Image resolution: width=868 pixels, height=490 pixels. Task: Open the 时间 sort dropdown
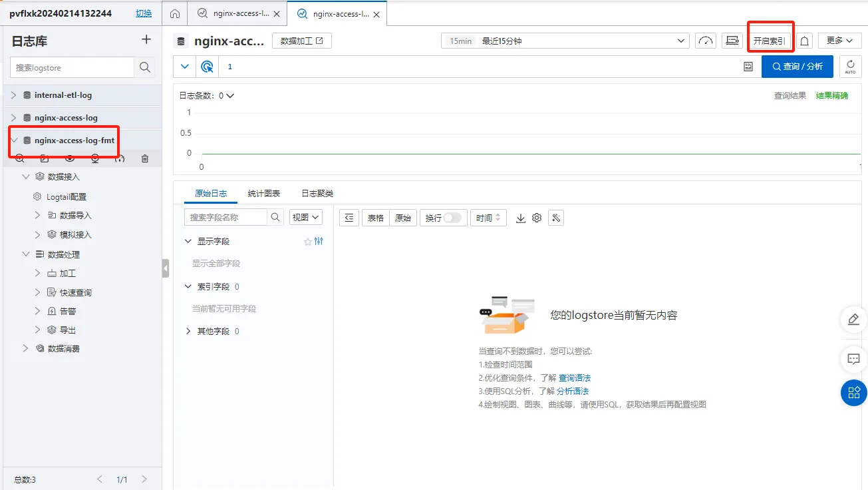489,218
